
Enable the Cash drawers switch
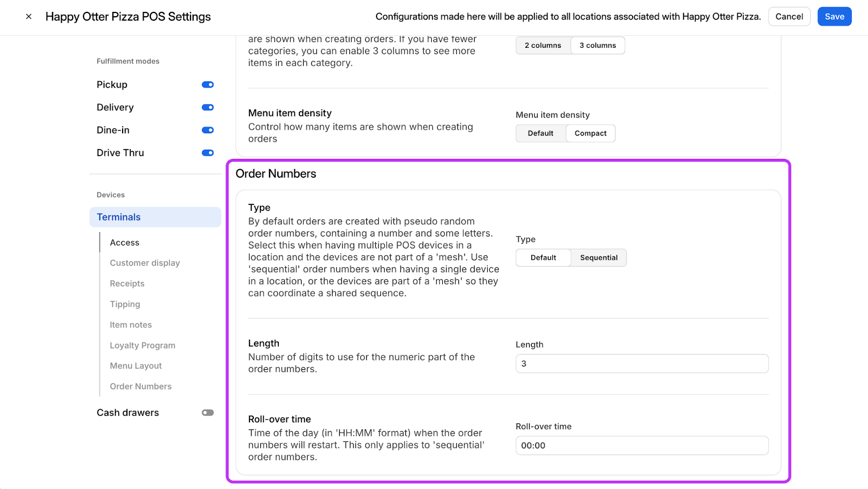tap(208, 413)
